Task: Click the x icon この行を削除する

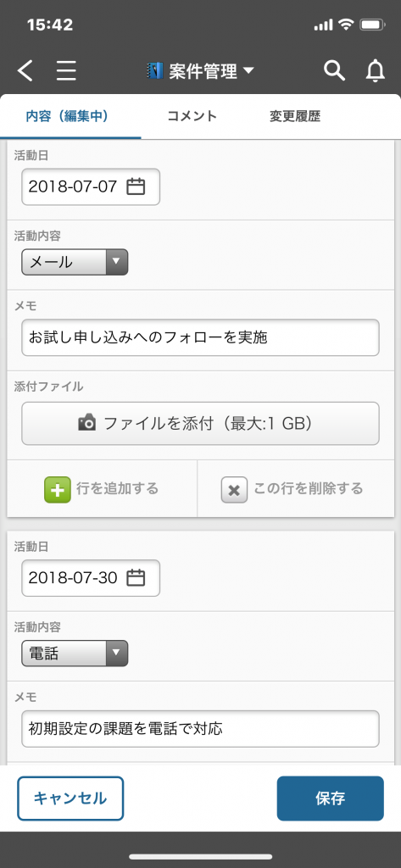Action: (x=234, y=489)
